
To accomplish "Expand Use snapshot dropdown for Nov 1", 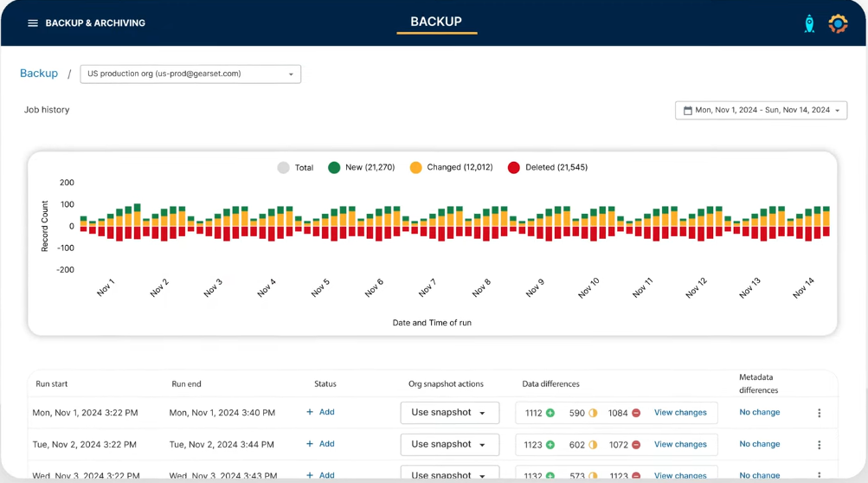I will [x=449, y=413].
